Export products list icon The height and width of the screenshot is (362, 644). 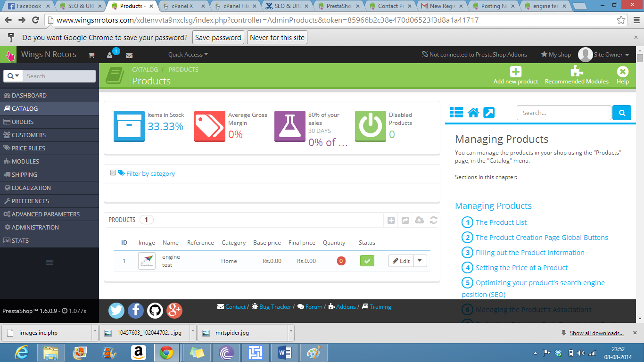pyautogui.click(x=405, y=220)
